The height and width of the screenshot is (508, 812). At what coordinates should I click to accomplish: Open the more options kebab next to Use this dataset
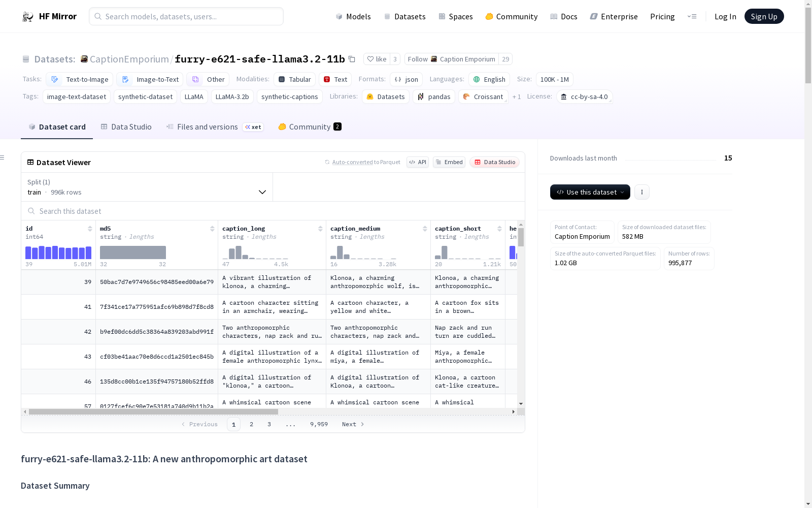point(642,192)
